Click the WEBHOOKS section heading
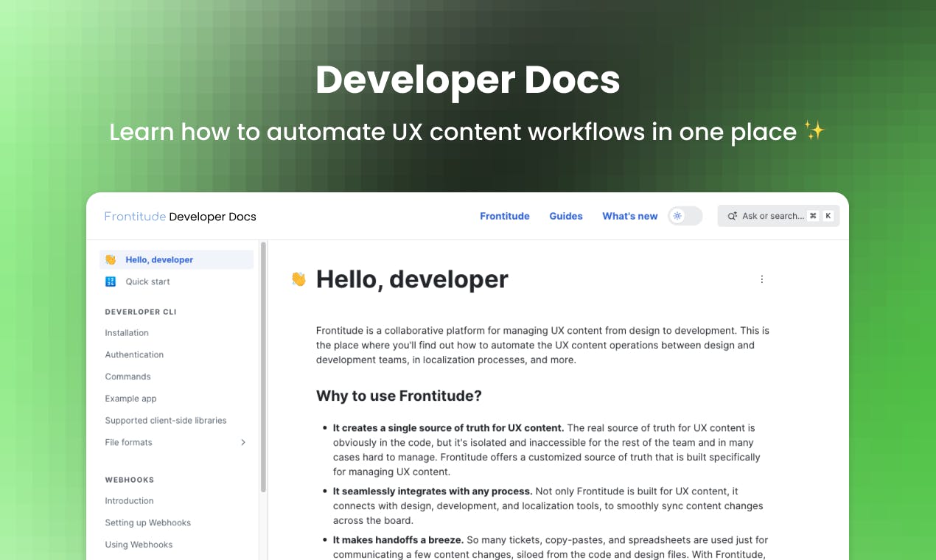Screen dimensions: 936x560 click(x=130, y=480)
